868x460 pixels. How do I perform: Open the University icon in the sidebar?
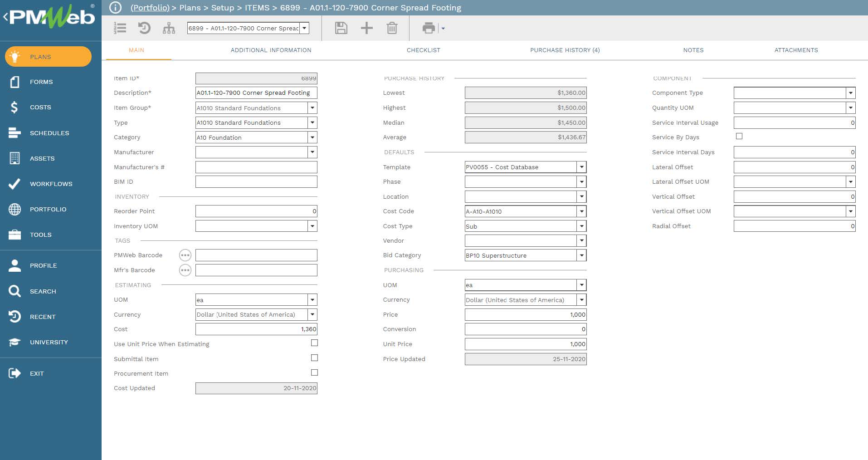coord(15,342)
